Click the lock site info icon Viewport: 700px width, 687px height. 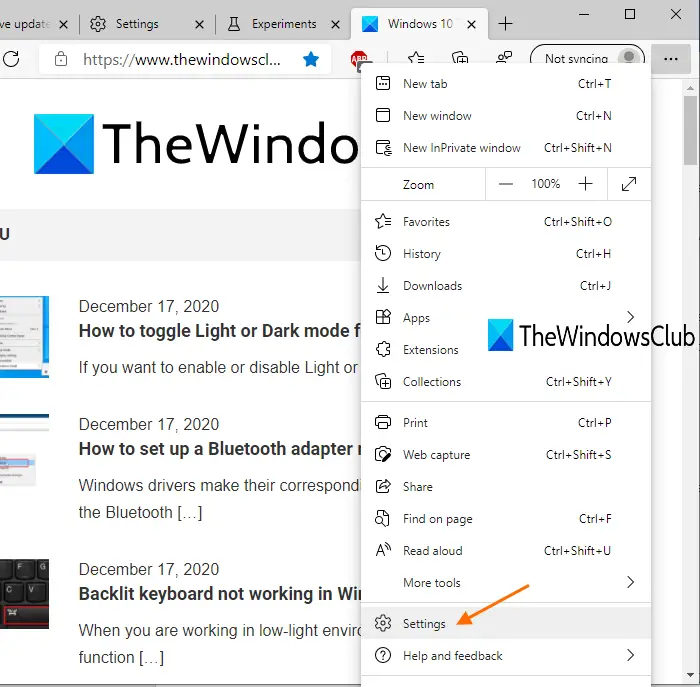click(x=61, y=59)
